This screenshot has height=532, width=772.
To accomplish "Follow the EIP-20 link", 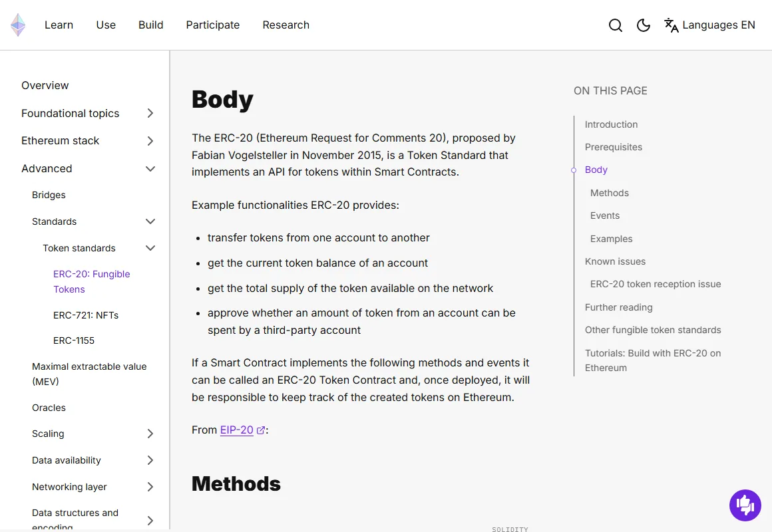I will pyautogui.click(x=236, y=430).
